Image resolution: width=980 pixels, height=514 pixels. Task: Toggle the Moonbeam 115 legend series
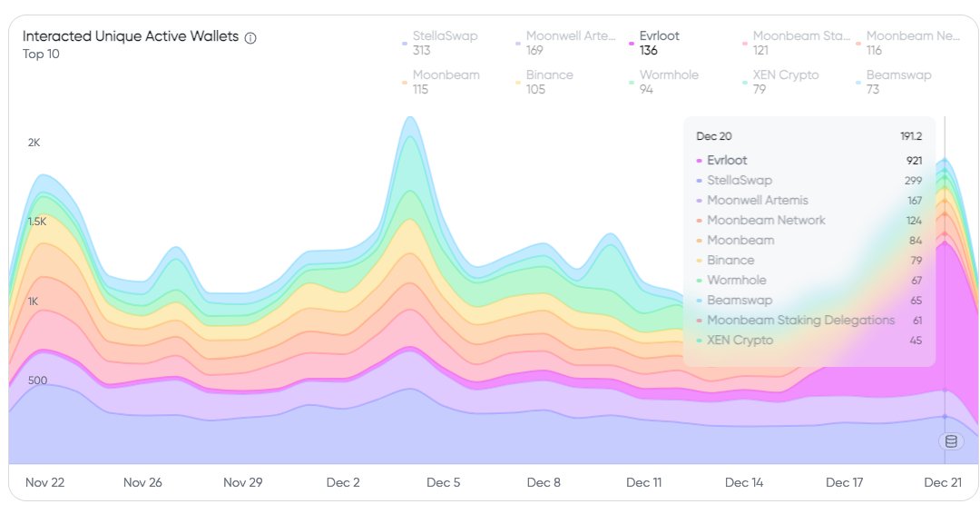[x=441, y=82]
